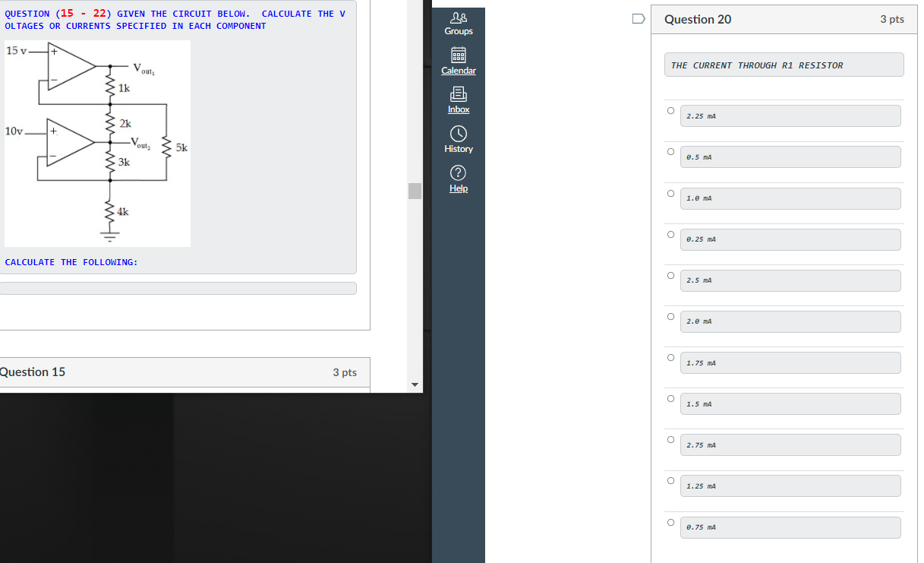Screen dimensions: 924x563
Task: Click 'THE CURRENT THROUGH R1 RESISTOR' prompt text
Action: pyautogui.click(x=757, y=65)
